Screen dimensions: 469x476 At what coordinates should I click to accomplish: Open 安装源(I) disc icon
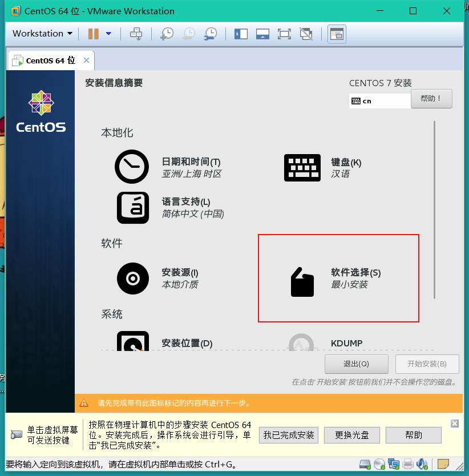[133, 279]
